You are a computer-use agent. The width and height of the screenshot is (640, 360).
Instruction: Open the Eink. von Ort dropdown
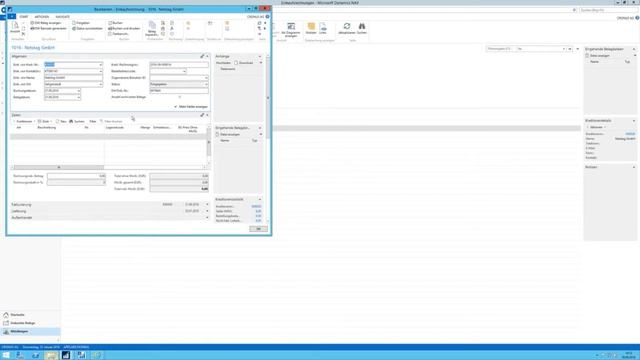click(x=100, y=84)
